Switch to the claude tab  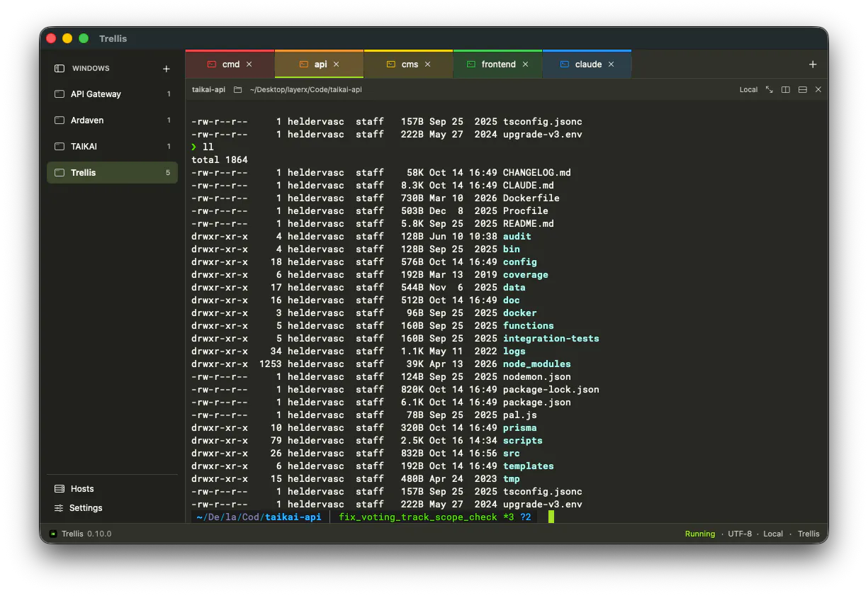587,64
